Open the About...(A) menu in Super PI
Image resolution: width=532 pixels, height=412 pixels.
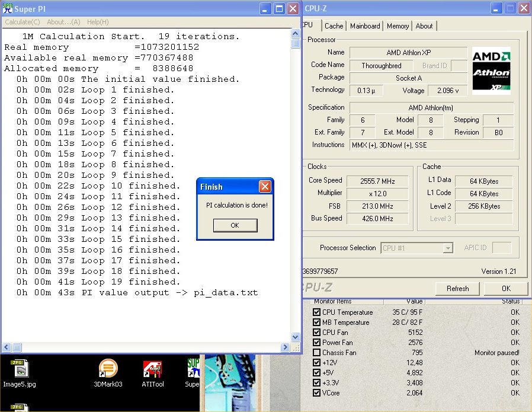(63, 22)
